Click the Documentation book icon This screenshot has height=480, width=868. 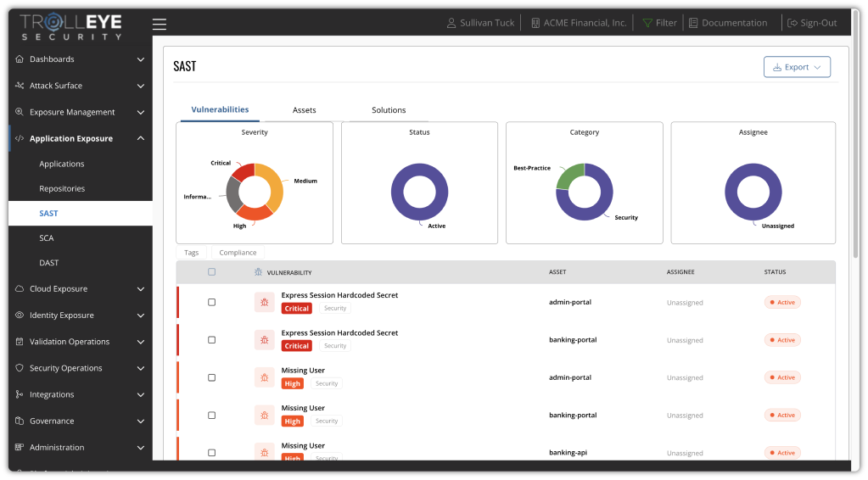point(693,23)
